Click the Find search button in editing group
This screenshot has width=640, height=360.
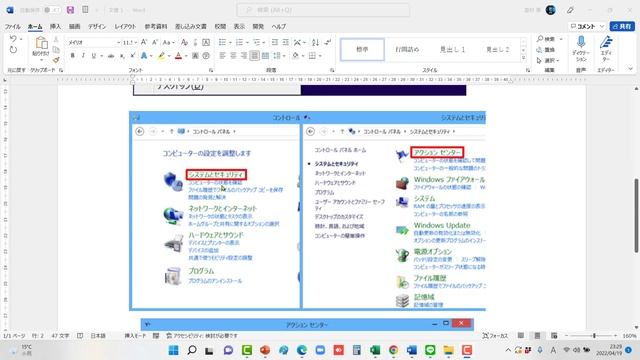pyautogui.click(x=546, y=39)
